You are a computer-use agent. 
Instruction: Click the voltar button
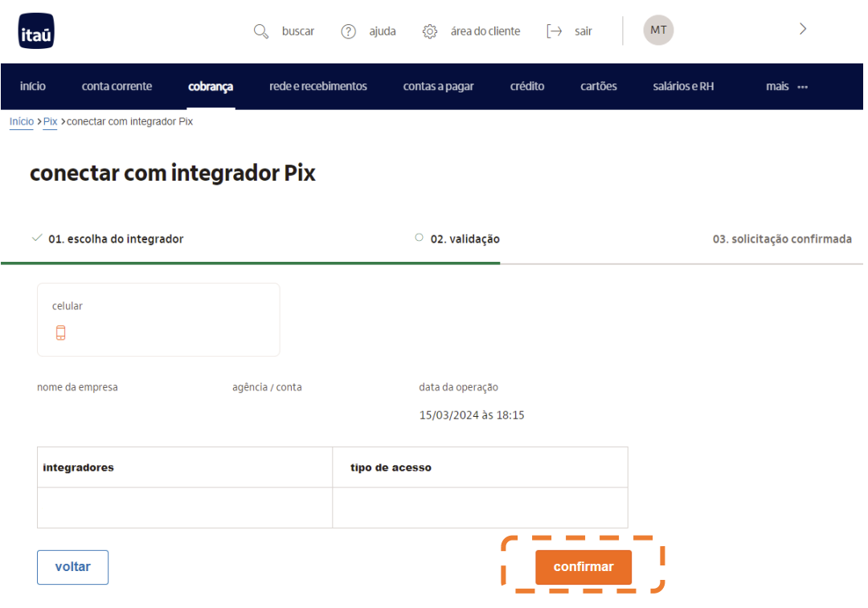coord(72,567)
